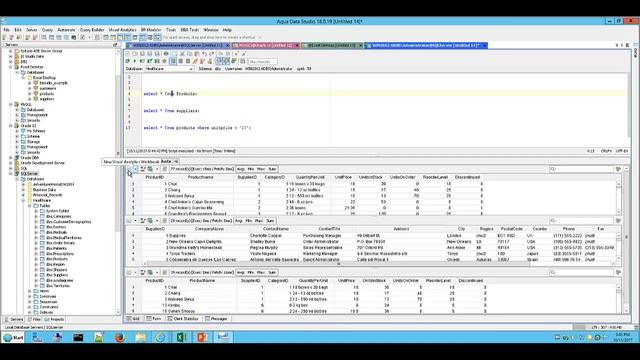
Task: Click the 'Tokyo Traders' company cell
Action: pos(182,253)
